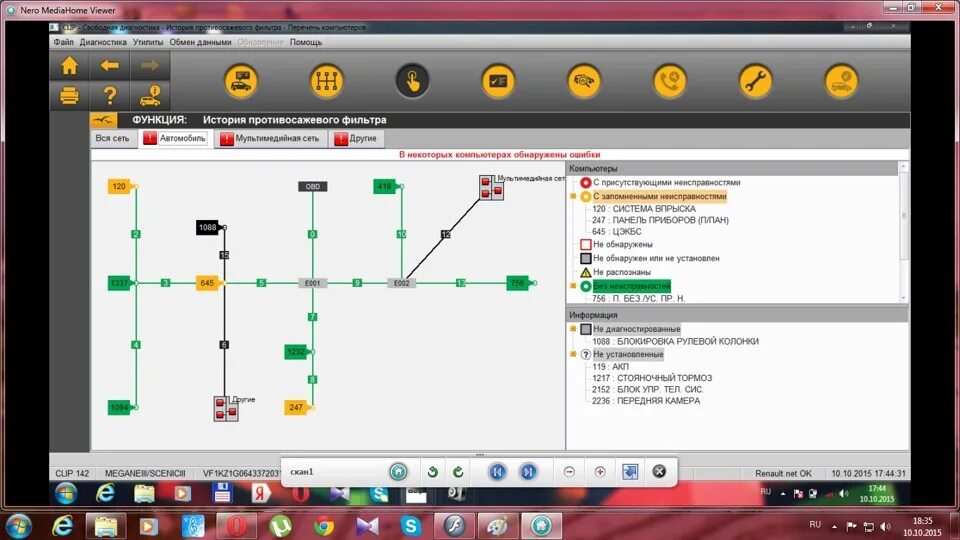Click the round phone support icon
This screenshot has width=960, height=540.
click(x=670, y=81)
